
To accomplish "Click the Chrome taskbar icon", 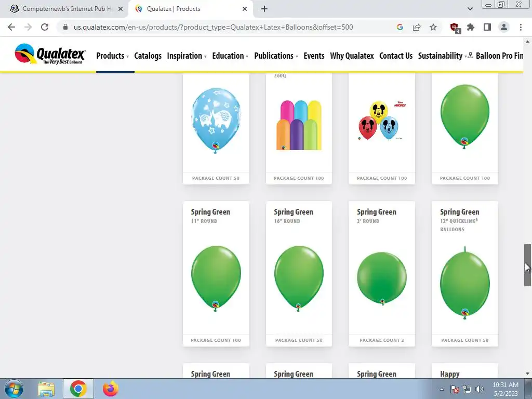I will tap(78, 389).
